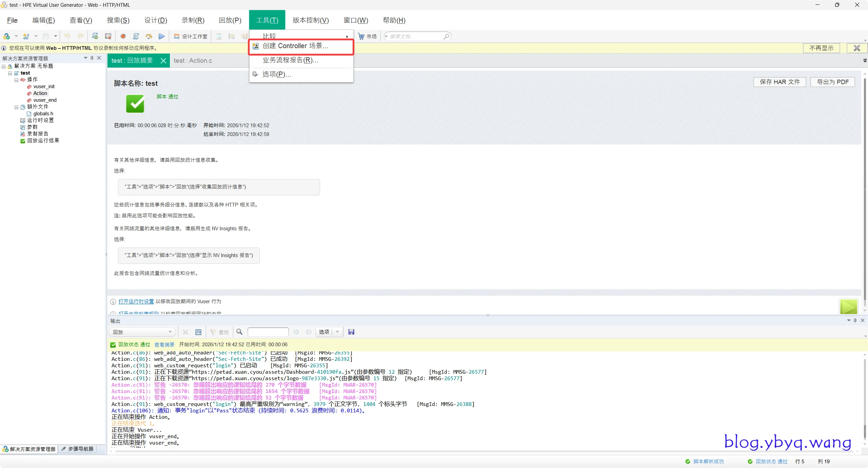This screenshot has height=468, width=868.
Task: Click the 打开运行时设置 link
Action: coord(136,301)
